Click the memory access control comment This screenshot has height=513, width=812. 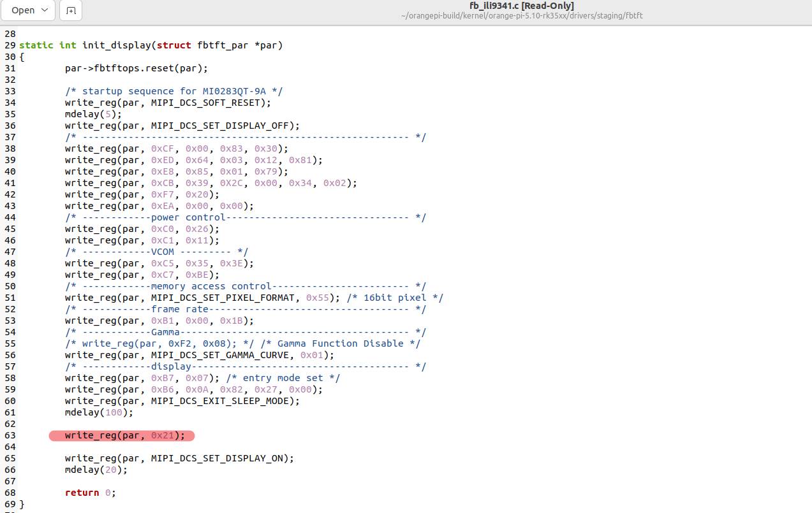(x=246, y=286)
